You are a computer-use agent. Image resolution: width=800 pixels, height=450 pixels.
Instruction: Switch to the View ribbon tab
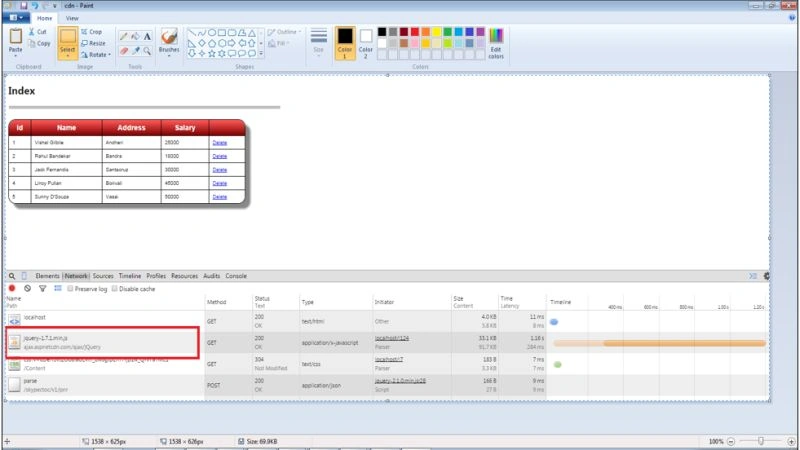tap(72, 18)
